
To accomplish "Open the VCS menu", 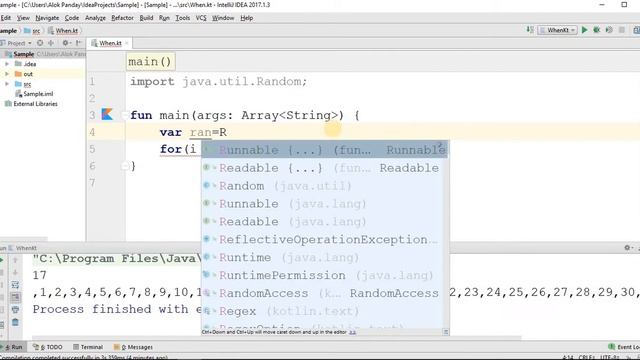I will click(201, 18).
